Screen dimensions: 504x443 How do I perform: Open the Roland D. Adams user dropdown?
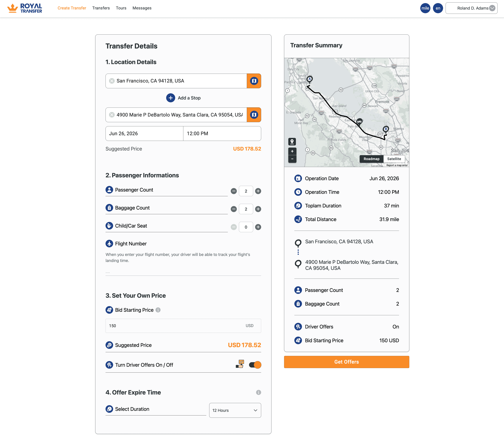click(x=471, y=8)
